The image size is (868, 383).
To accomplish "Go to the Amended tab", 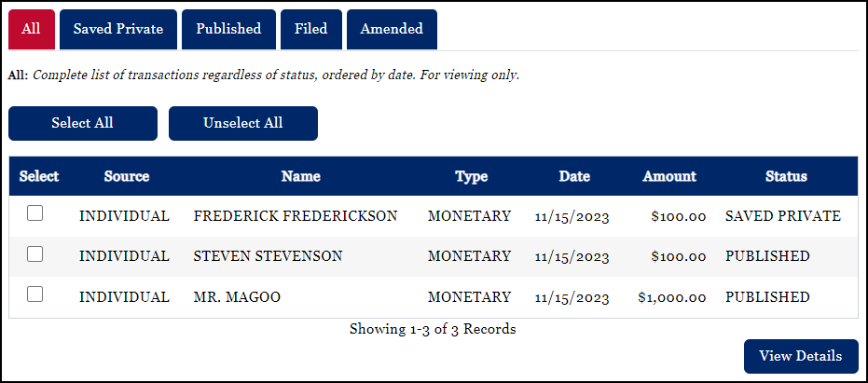I will pos(392,29).
